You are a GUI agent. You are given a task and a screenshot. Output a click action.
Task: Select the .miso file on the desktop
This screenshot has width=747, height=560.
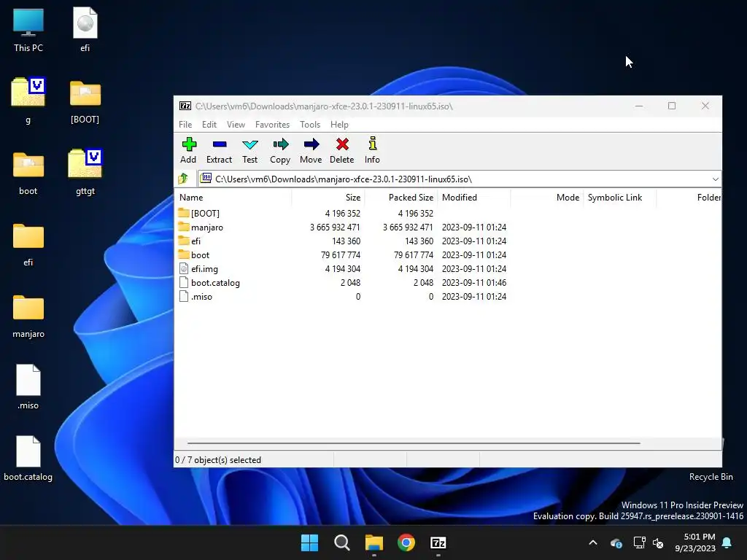tap(28, 386)
